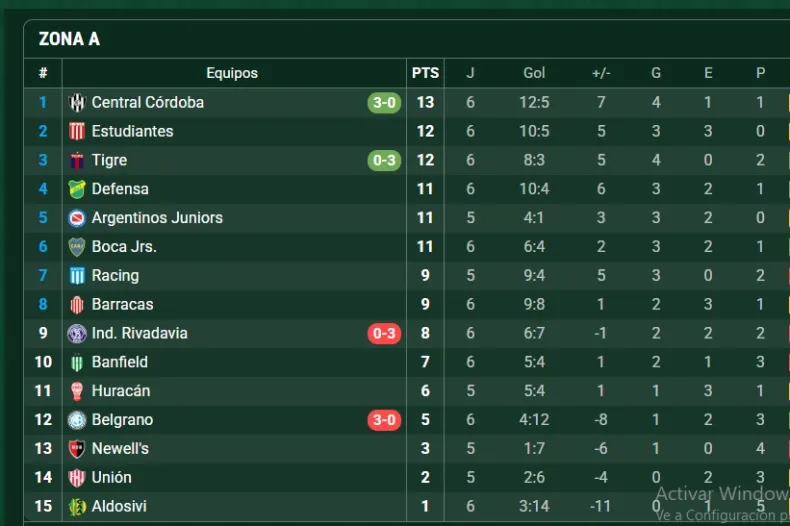Click the Newell's team badge
This screenshot has width=790, height=526.
coord(77,449)
